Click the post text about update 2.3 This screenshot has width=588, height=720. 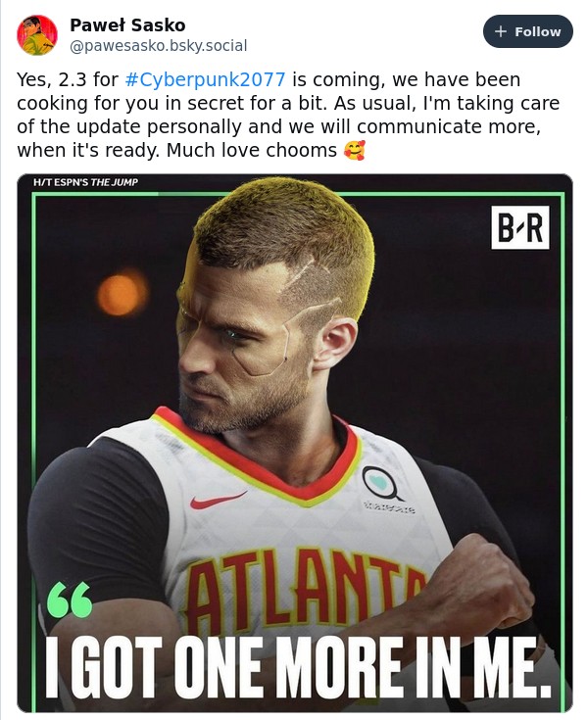click(x=288, y=115)
